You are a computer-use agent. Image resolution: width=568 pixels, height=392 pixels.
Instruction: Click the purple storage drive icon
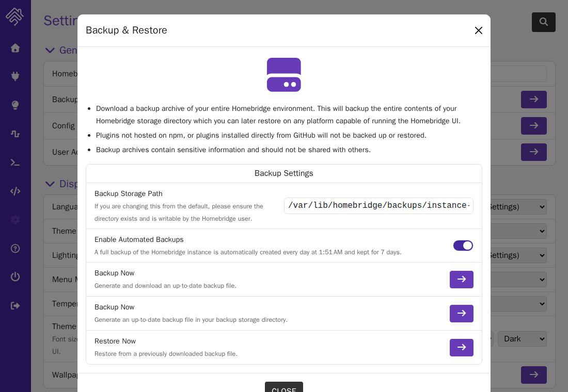(283, 75)
